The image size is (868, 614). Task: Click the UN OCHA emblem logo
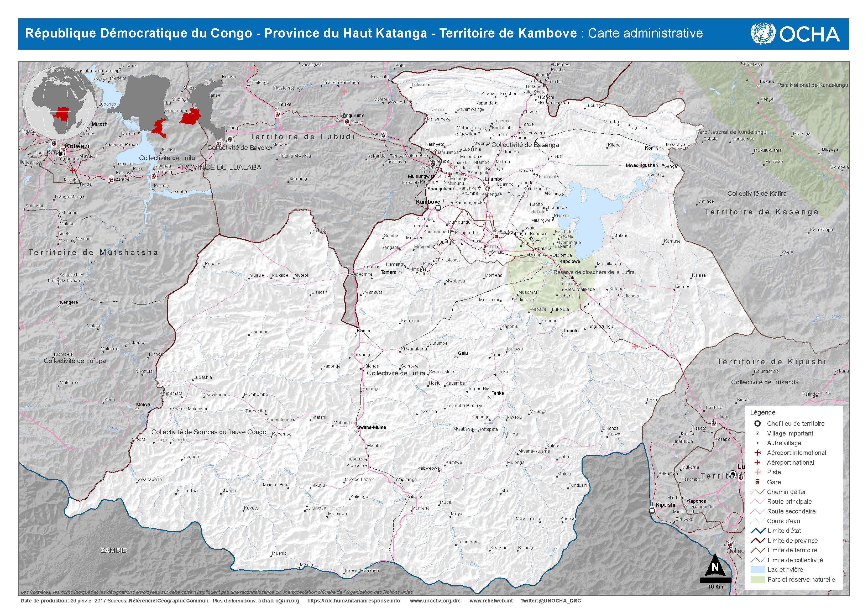coord(763,34)
